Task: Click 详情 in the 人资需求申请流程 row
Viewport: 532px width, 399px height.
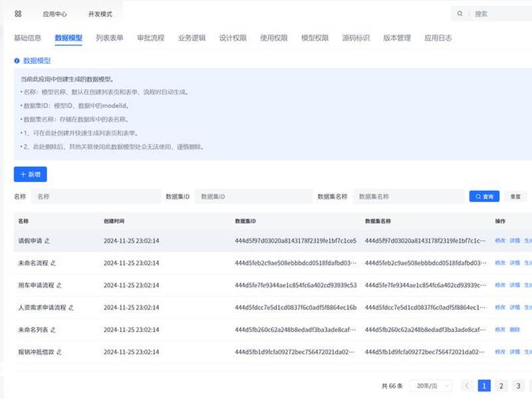Action: click(515, 307)
